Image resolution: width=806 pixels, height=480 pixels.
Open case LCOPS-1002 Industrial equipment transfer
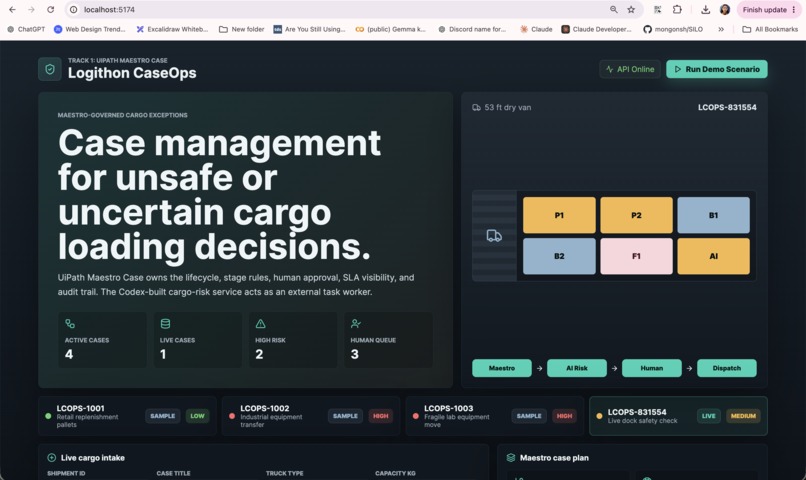pos(311,416)
